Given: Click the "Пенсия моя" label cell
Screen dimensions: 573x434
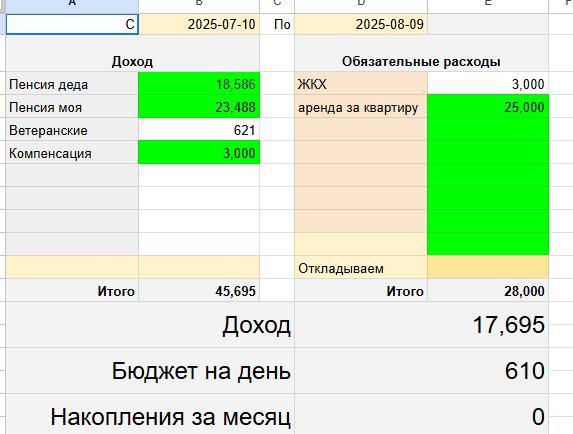Looking at the screenshot, I should 72,107.
